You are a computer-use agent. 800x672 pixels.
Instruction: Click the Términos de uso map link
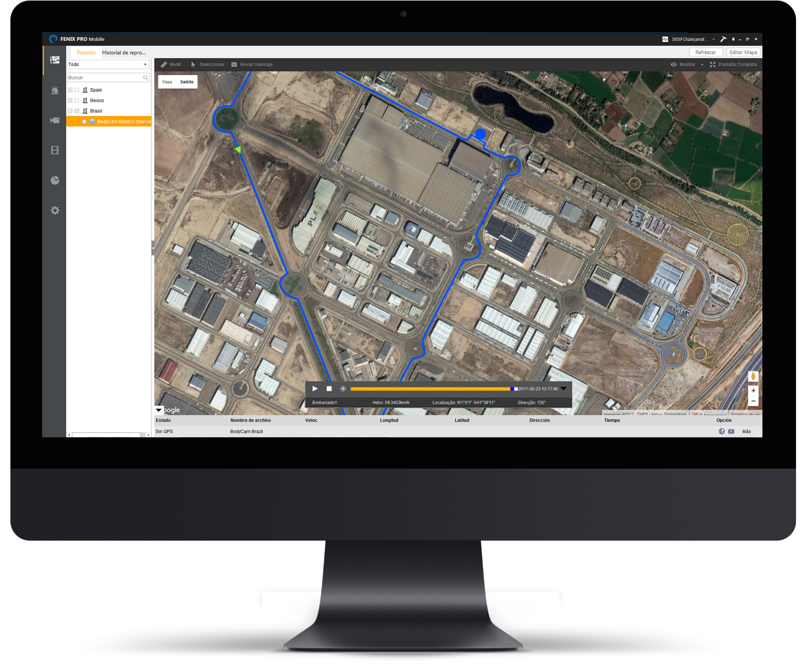coord(745,414)
